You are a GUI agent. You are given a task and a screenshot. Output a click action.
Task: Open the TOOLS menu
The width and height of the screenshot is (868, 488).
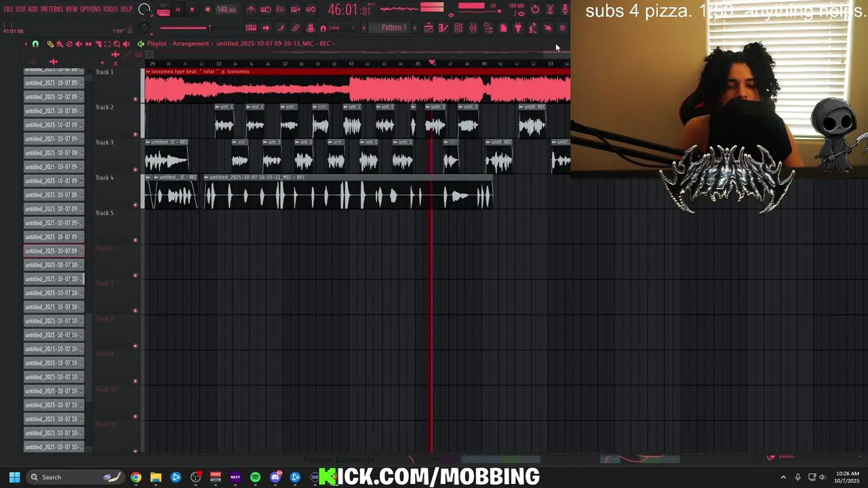pyautogui.click(x=110, y=9)
